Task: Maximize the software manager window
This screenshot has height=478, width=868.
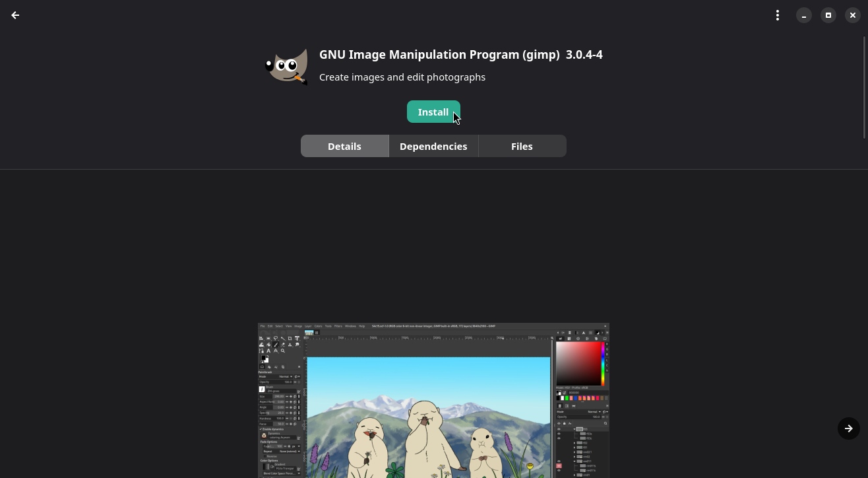Action: click(828, 15)
